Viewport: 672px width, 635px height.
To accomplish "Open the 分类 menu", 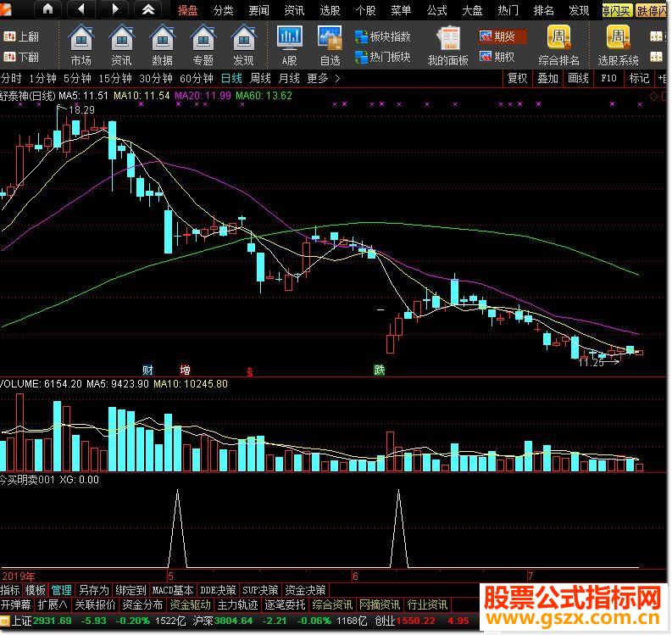I will [223, 10].
